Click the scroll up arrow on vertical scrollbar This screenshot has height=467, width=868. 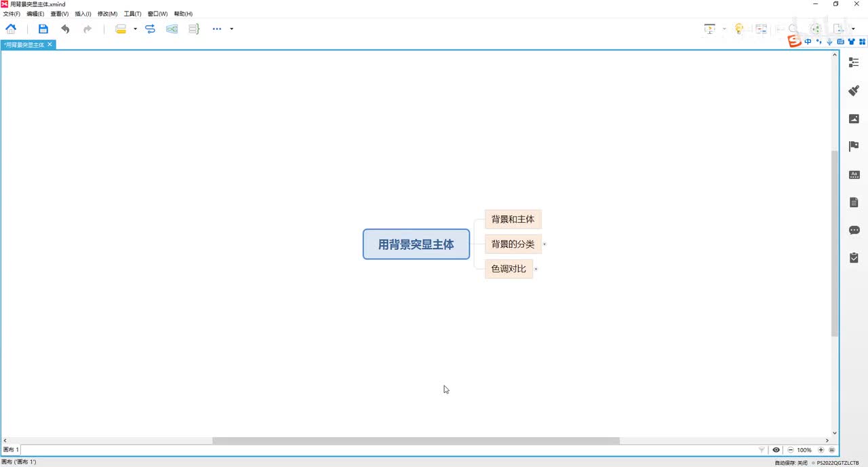(835, 54)
